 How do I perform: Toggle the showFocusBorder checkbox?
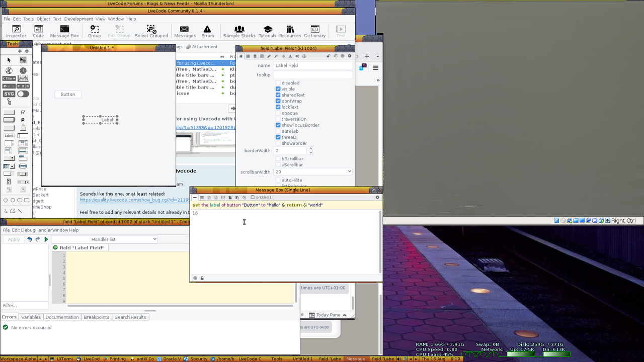pyautogui.click(x=278, y=125)
